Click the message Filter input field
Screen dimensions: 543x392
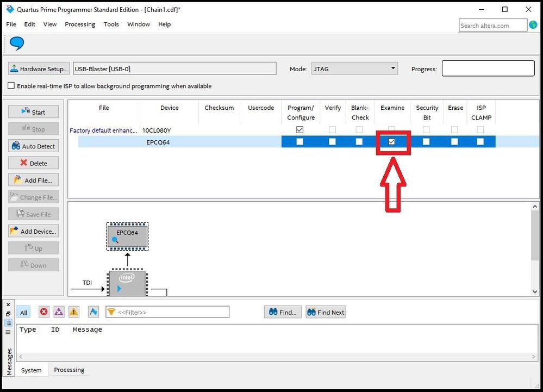(167, 312)
